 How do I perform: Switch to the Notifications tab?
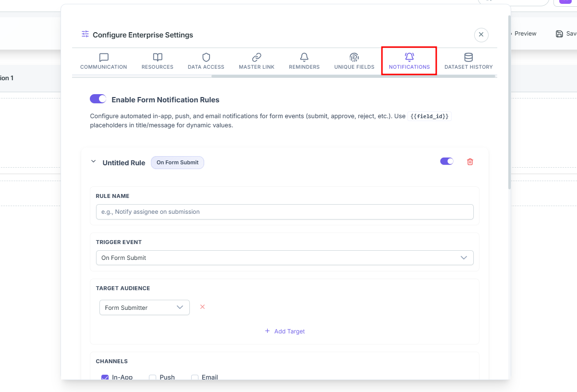coord(409,61)
